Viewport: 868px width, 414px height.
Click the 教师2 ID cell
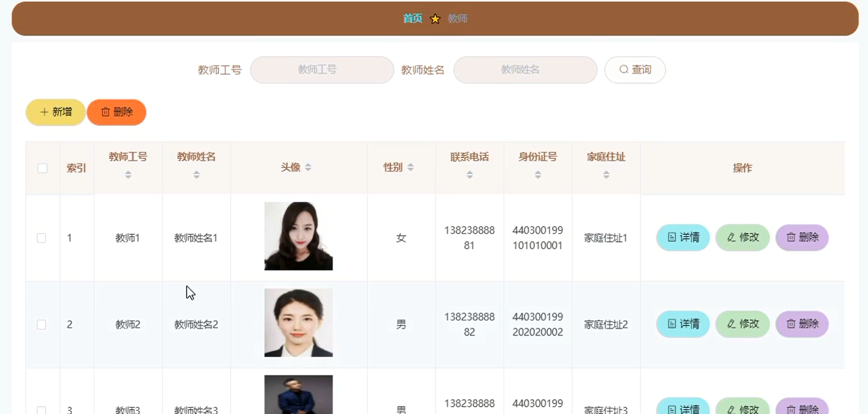[128, 324]
